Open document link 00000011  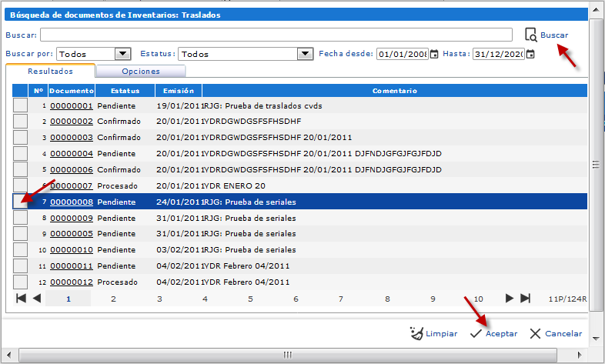72,265
